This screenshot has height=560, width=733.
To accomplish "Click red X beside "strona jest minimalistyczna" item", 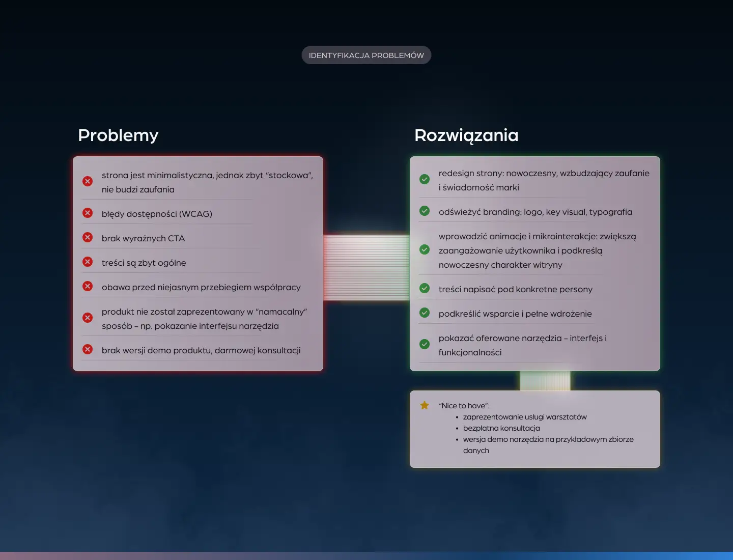I will [x=88, y=181].
